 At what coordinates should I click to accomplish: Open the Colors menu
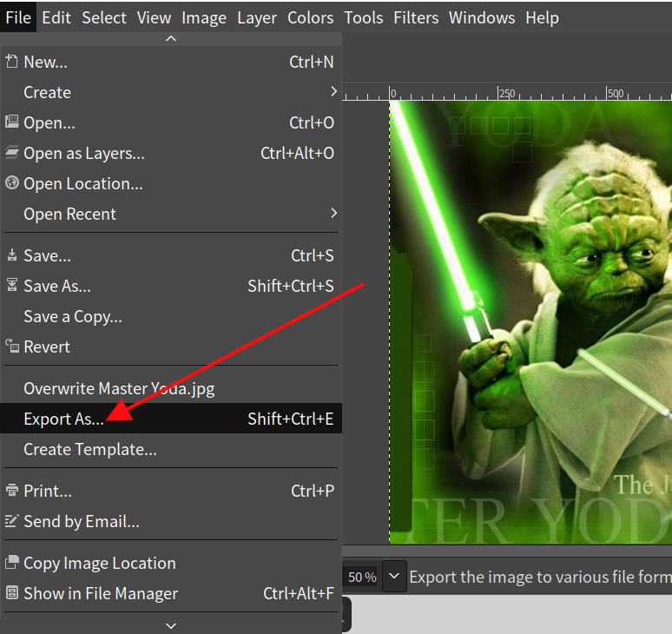[x=310, y=17]
